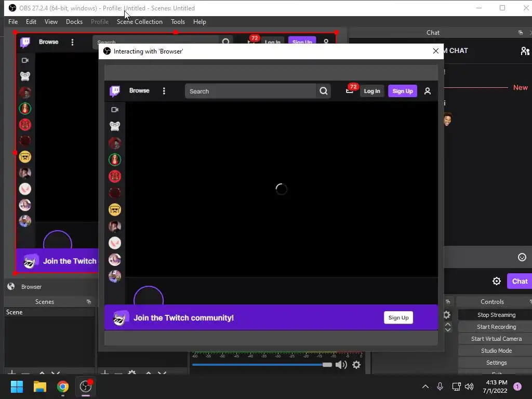Open OBS Settings from Controls
The image size is (532, 399).
(496, 363)
